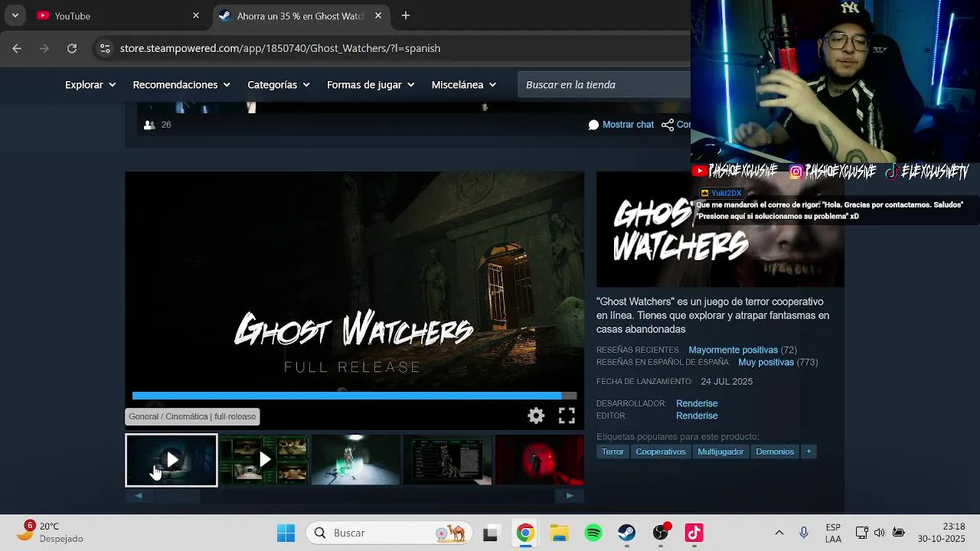Click the Buscar en la tienda field
This screenshot has height=551, width=980.
click(605, 85)
